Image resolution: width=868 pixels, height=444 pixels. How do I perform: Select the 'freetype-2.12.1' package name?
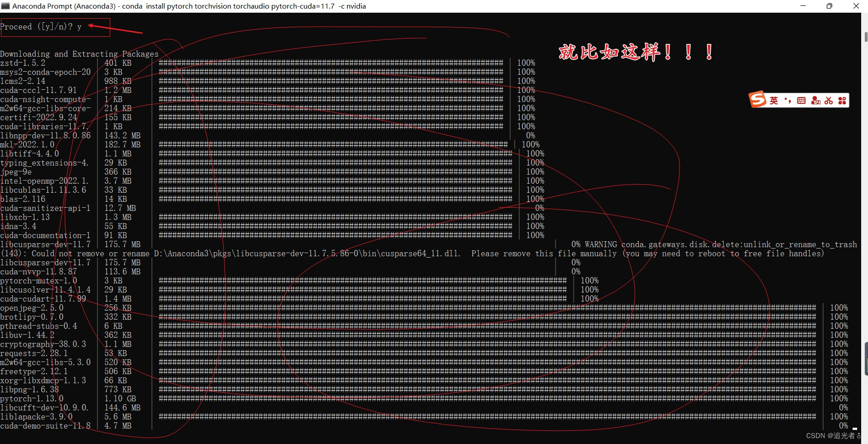34,371
